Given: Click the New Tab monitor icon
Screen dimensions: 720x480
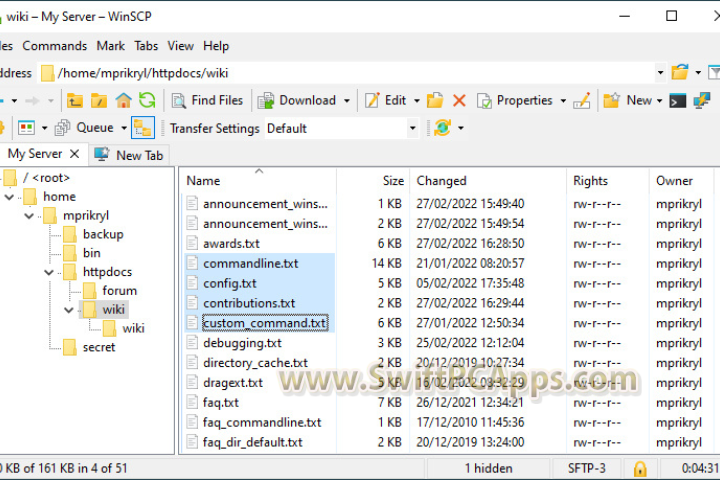Looking at the screenshot, I should (101, 154).
